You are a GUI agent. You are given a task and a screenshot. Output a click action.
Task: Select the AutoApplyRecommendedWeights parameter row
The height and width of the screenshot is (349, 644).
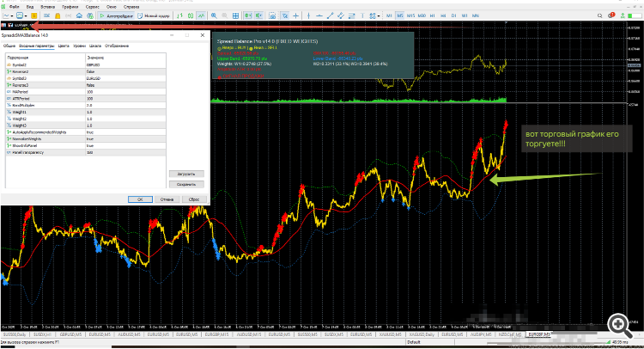pos(86,132)
